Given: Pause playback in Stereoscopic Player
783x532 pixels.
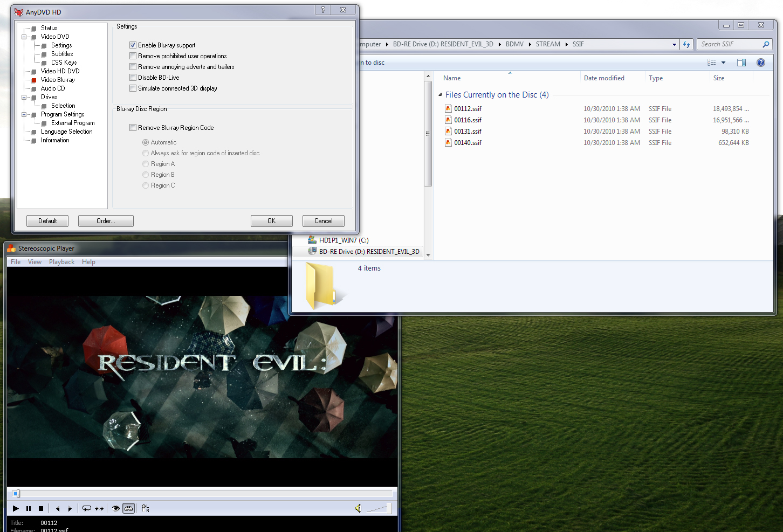Looking at the screenshot, I should tap(29, 508).
